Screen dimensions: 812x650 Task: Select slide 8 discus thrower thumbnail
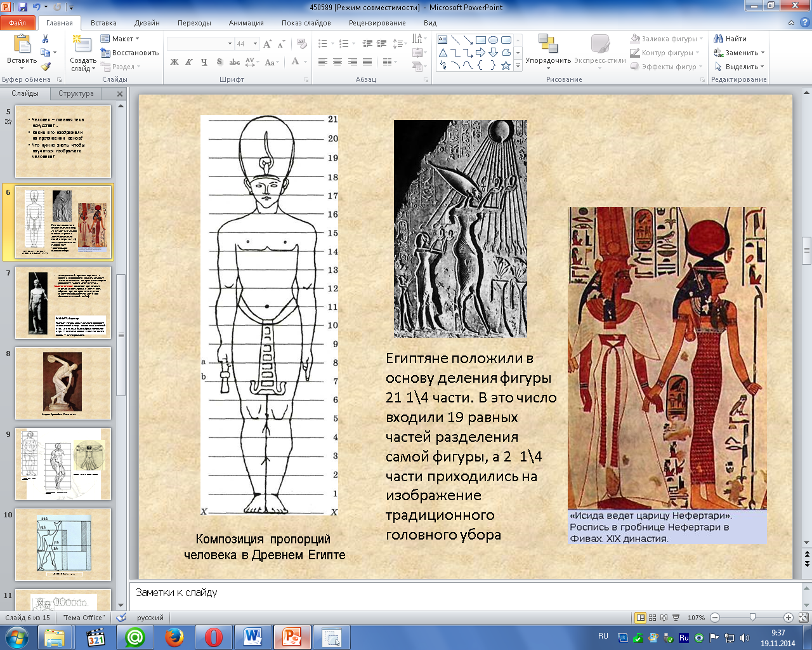click(x=63, y=383)
